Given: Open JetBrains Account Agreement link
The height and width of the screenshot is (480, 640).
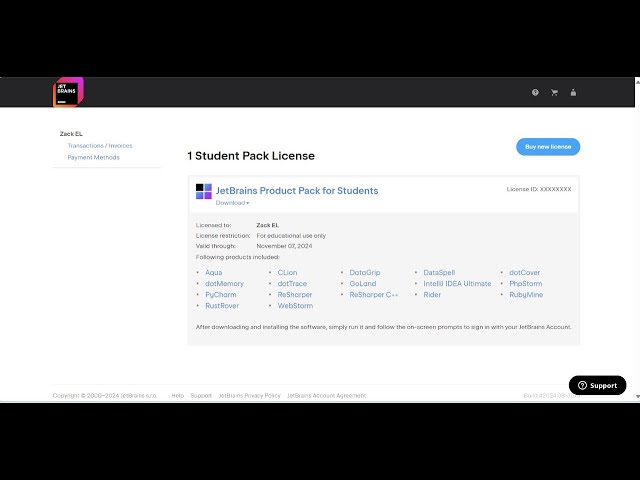Looking at the screenshot, I should coord(327,396).
